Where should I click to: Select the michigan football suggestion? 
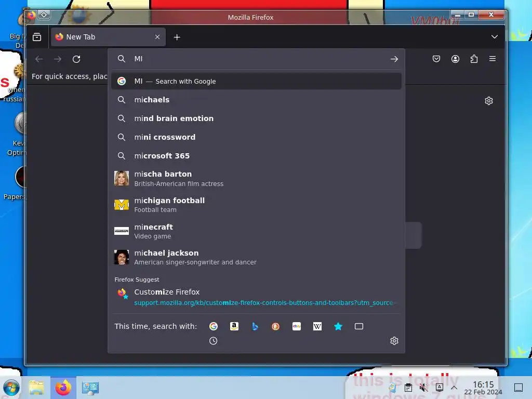(x=256, y=205)
